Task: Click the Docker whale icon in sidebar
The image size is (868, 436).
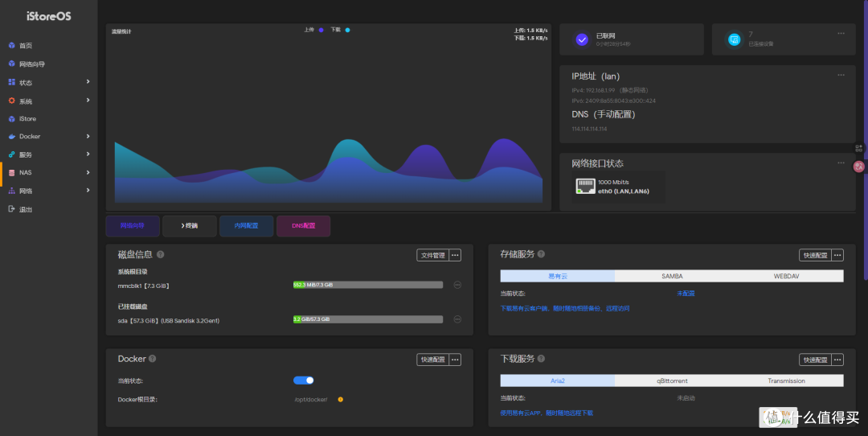Action: pos(11,136)
